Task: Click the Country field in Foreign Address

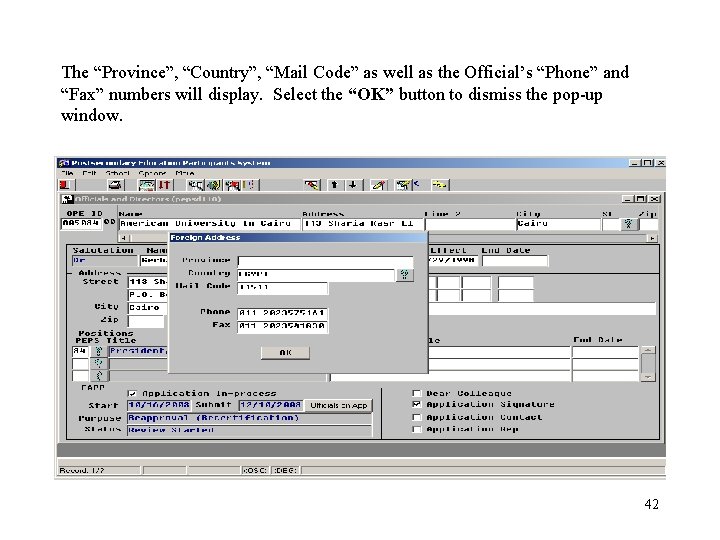Action: coord(316,275)
